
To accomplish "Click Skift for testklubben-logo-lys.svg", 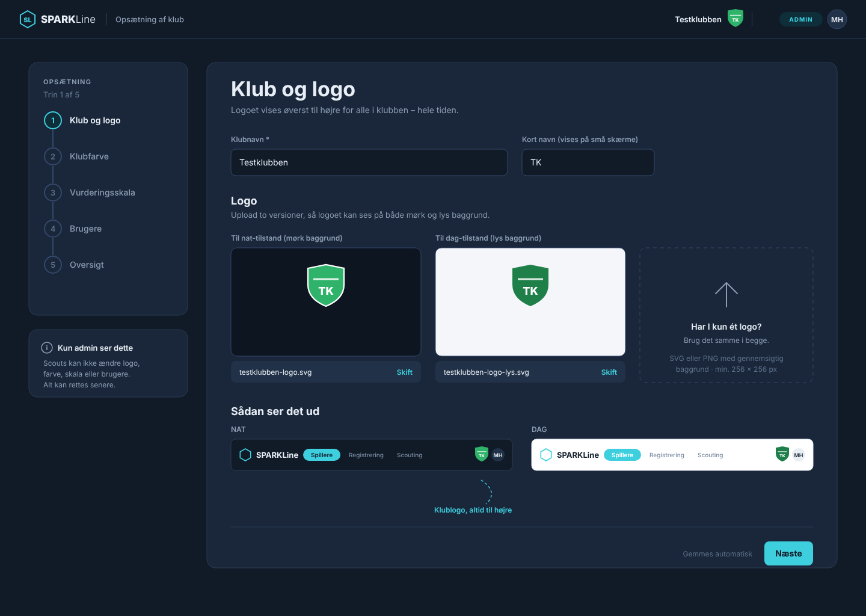I will [x=609, y=372].
